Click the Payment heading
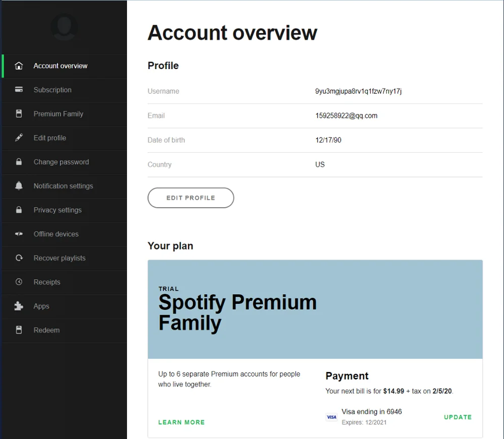The image size is (504, 439). (x=347, y=375)
